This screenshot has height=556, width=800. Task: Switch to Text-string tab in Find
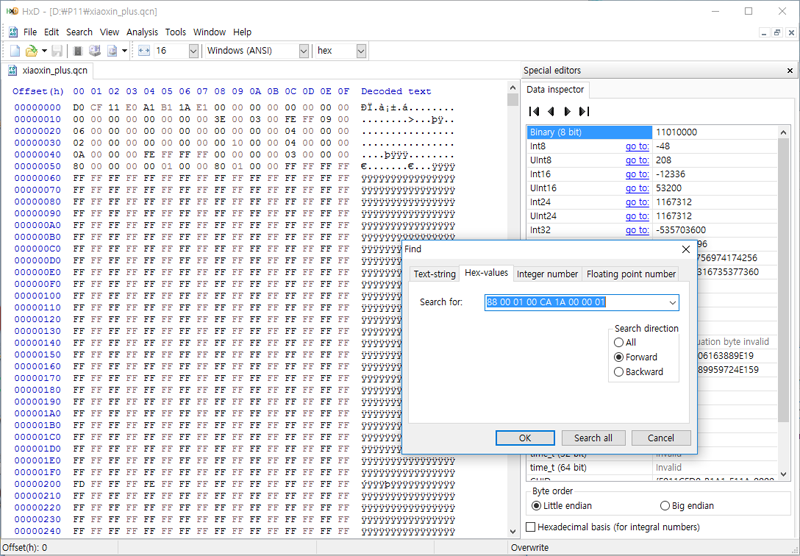tap(434, 274)
